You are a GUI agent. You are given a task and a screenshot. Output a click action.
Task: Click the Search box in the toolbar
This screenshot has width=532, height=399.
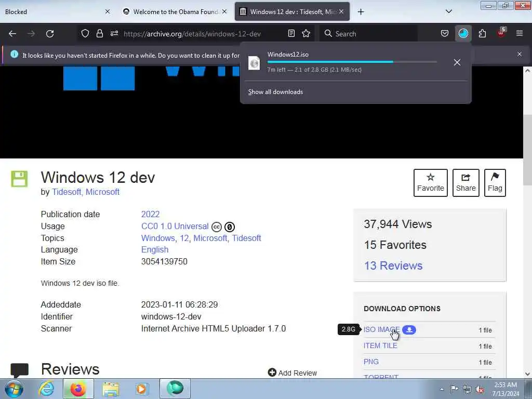[x=368, y=34]
